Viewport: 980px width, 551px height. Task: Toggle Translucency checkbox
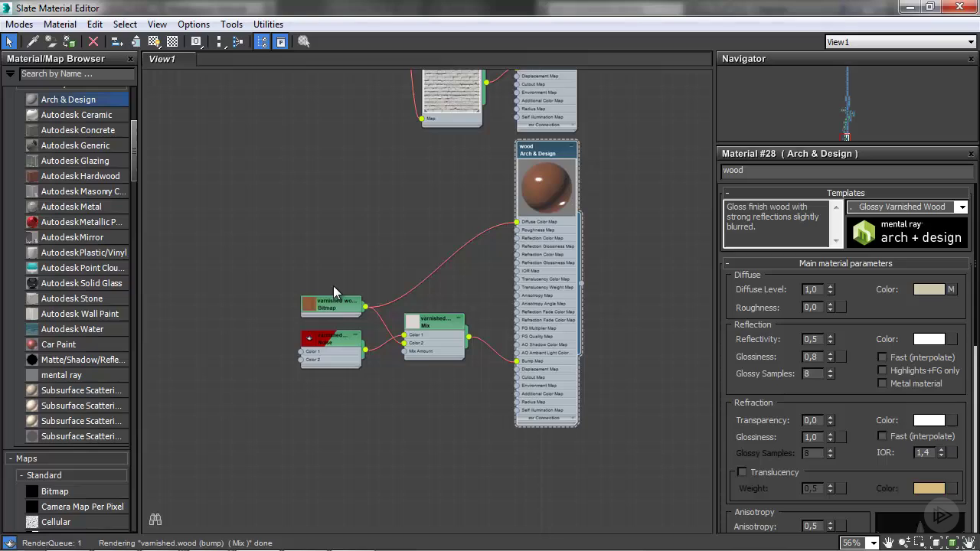click(742, 472)
